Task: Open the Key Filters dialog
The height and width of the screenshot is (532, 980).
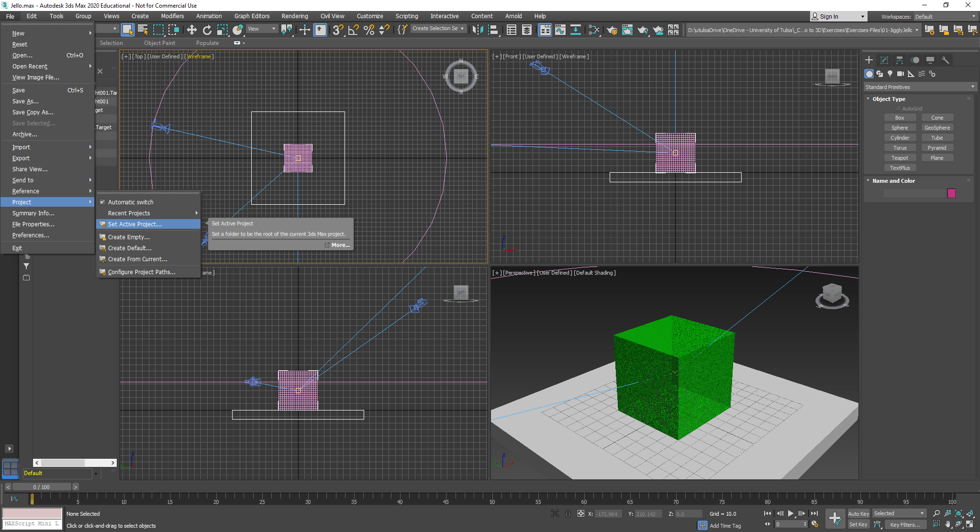Action: (905, 524)
